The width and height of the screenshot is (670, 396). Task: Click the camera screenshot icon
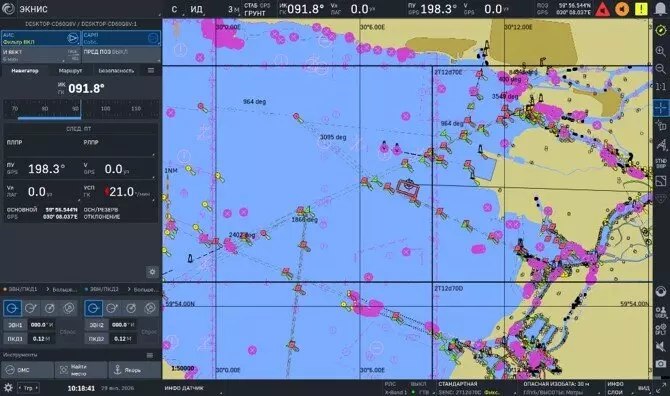click(x=661, y=364)
